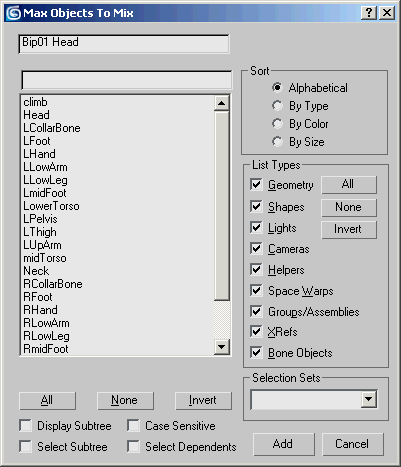Toggle the Bone Objects checkbox
The image size is (401, 467).
tap(256, 352)
